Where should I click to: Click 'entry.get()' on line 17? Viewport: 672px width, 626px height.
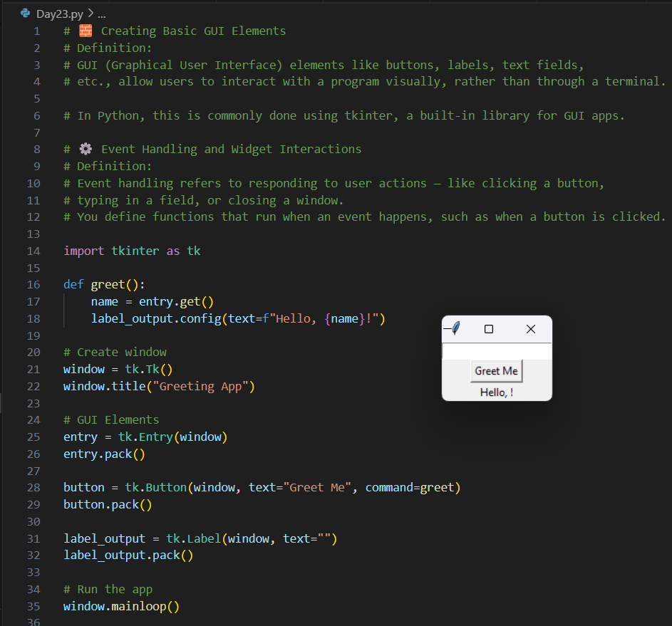pos(176,301)
